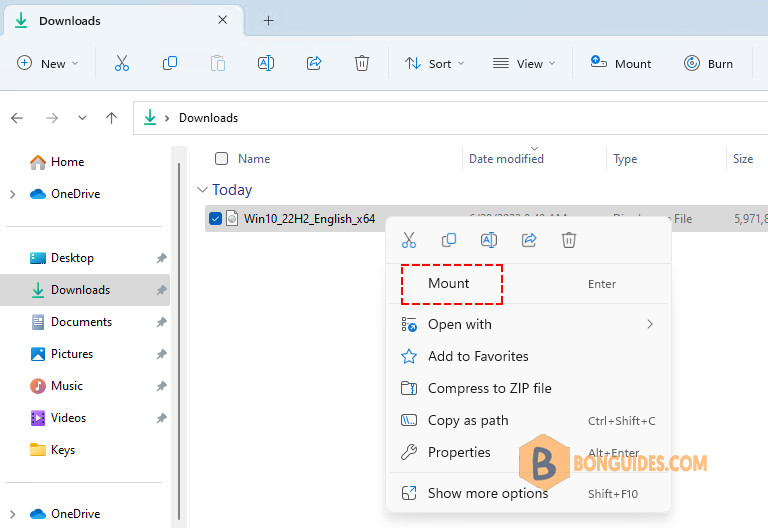Click the Cut icon in the context menu
Viewport: 768px width, 528px height.
pos(409,240)
